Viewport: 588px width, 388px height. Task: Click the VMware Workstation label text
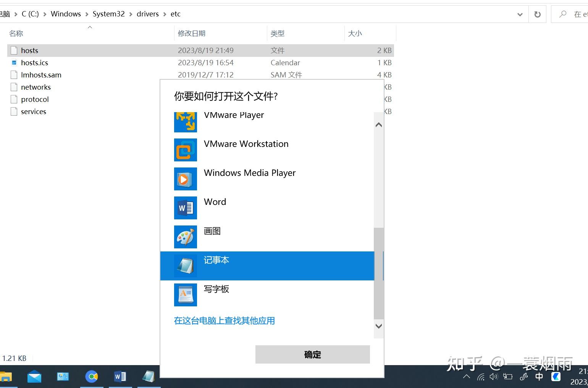pyautogui.click(x=246, y=144)
